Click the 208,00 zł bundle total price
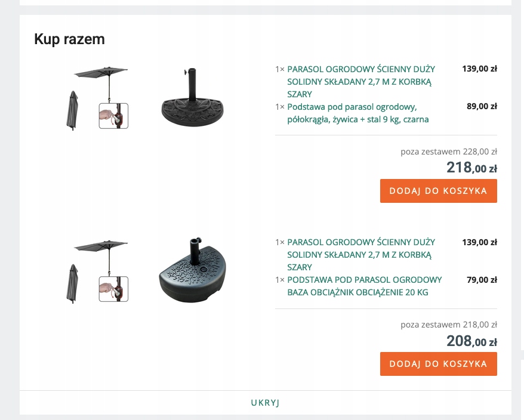 (472, 341)
